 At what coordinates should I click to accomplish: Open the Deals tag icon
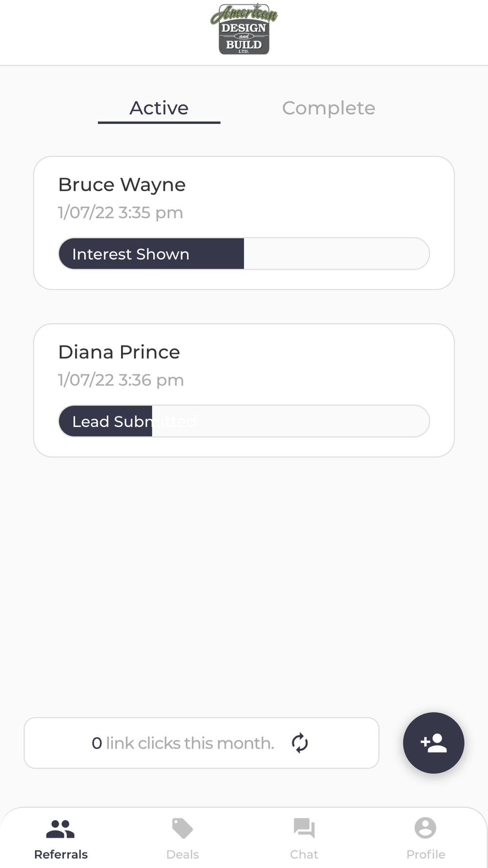(183, 828)
